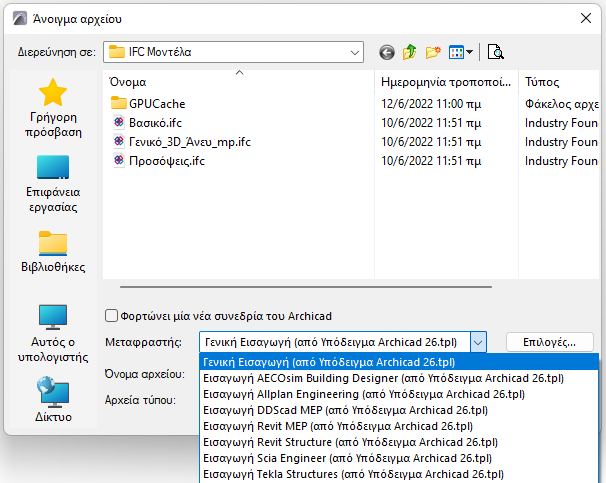Open Γρήγορη πρόσβαση in sidebar

click(x=53, y=108)
